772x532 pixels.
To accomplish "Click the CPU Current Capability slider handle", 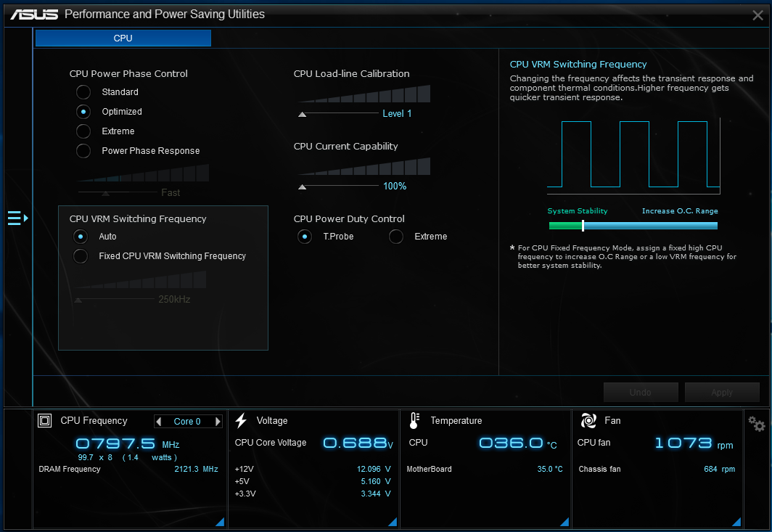I will (x=303, y=187).
